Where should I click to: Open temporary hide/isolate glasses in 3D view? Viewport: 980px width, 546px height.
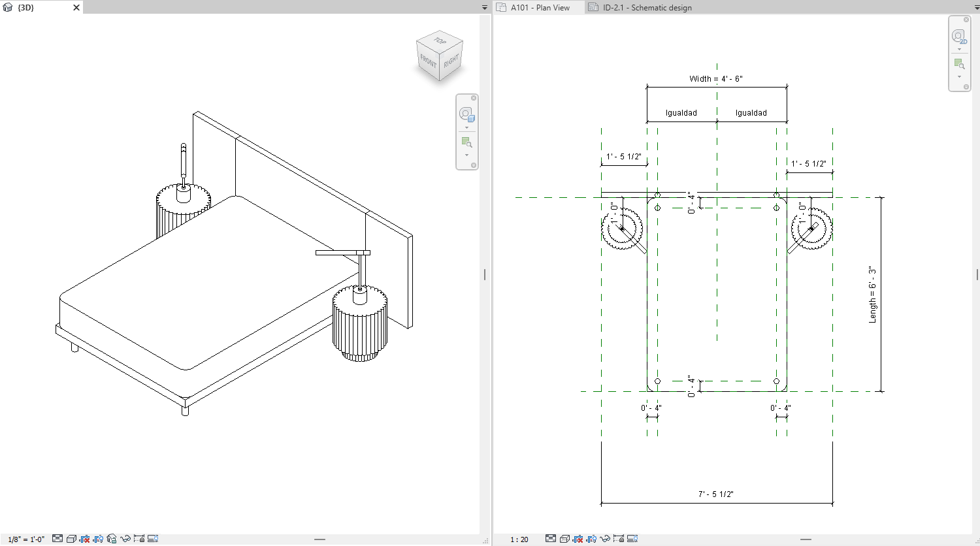125,539
